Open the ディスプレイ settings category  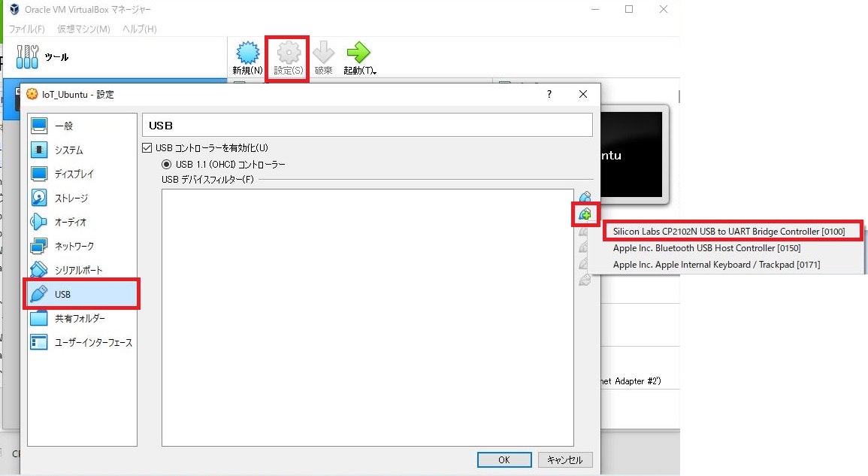coord(82,174)
